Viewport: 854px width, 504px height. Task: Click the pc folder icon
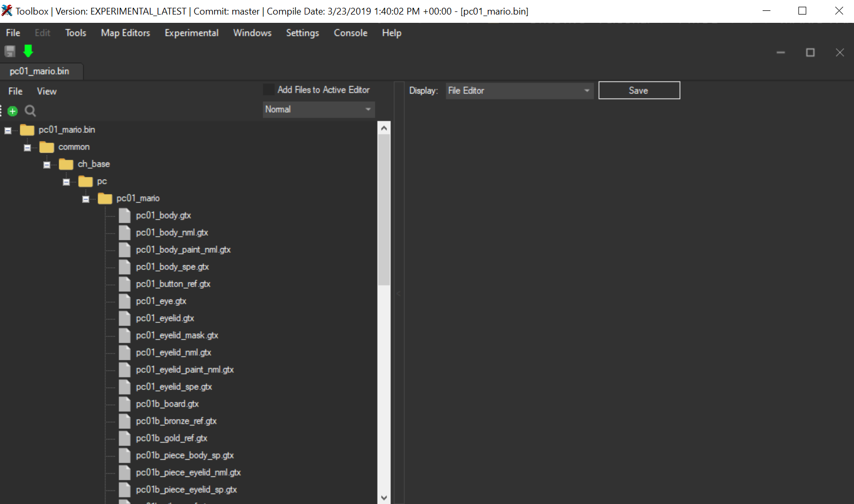coord(85,181)
